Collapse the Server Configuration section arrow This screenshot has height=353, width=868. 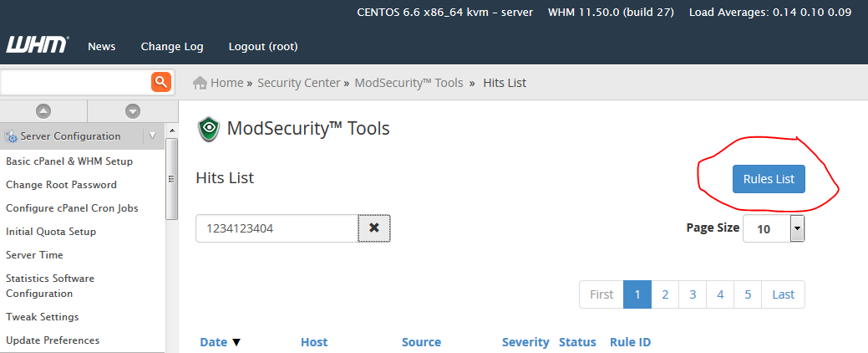[x=151, y=136]
